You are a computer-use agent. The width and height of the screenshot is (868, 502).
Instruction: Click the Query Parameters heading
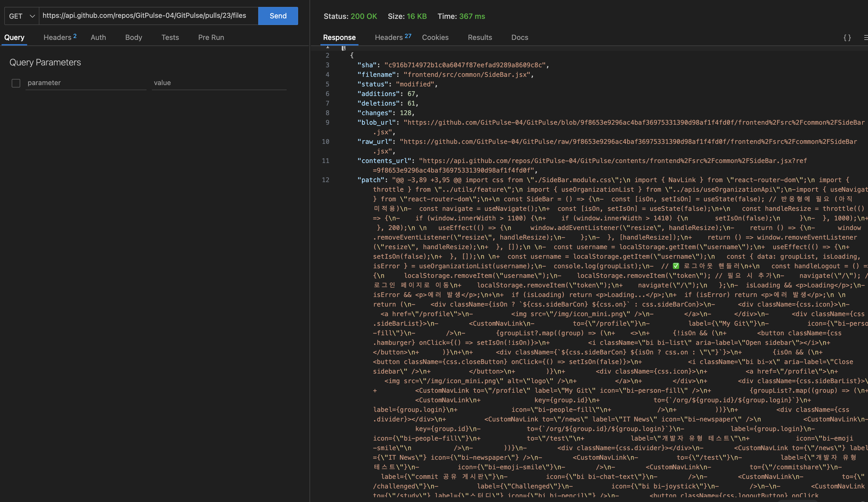(x=45, y=62)
